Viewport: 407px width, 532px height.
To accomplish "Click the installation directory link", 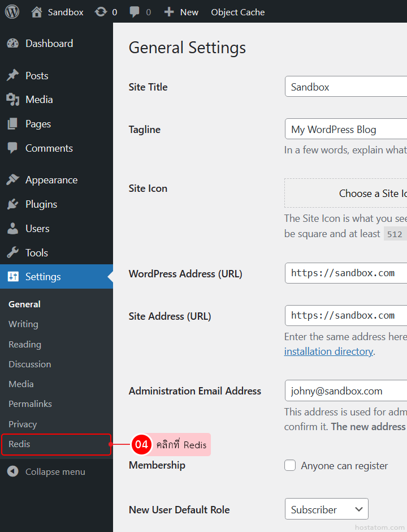I will [x=328, y=351].
